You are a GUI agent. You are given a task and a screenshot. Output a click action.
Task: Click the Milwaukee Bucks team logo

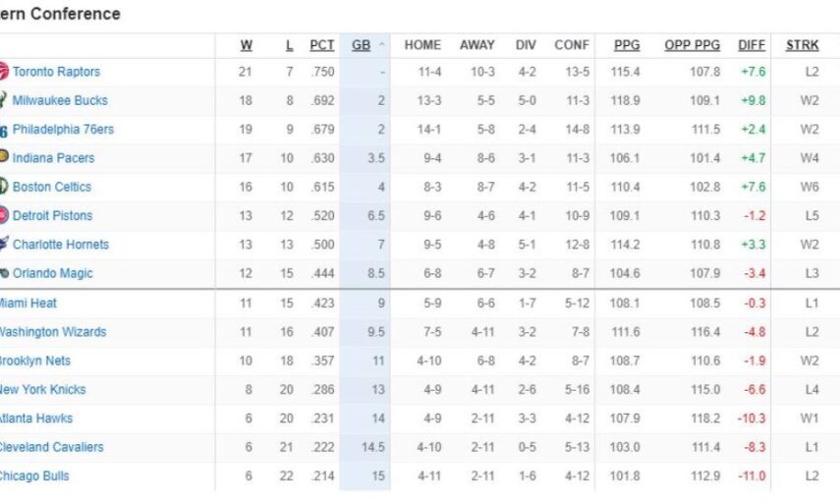pos(4,100)
